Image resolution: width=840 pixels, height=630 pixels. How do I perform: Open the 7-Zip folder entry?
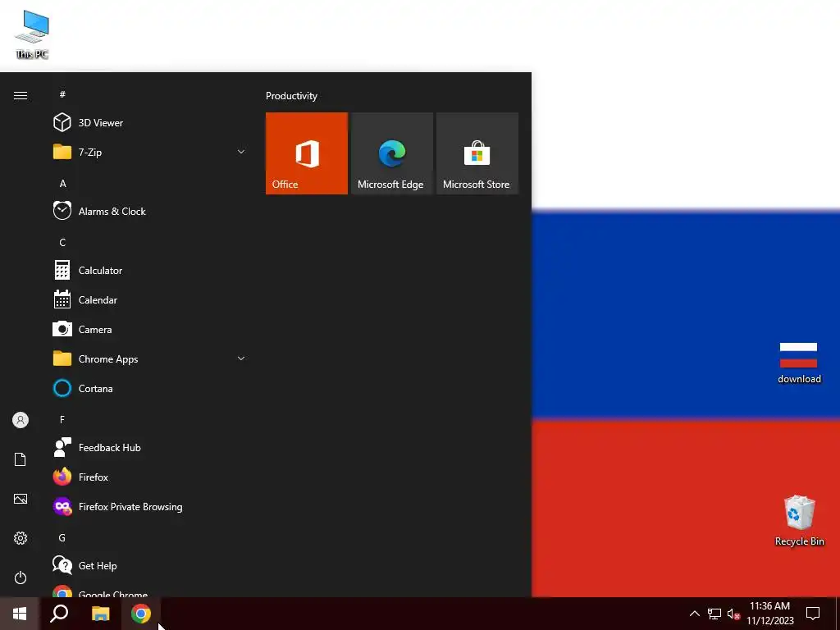pos(149,152)
